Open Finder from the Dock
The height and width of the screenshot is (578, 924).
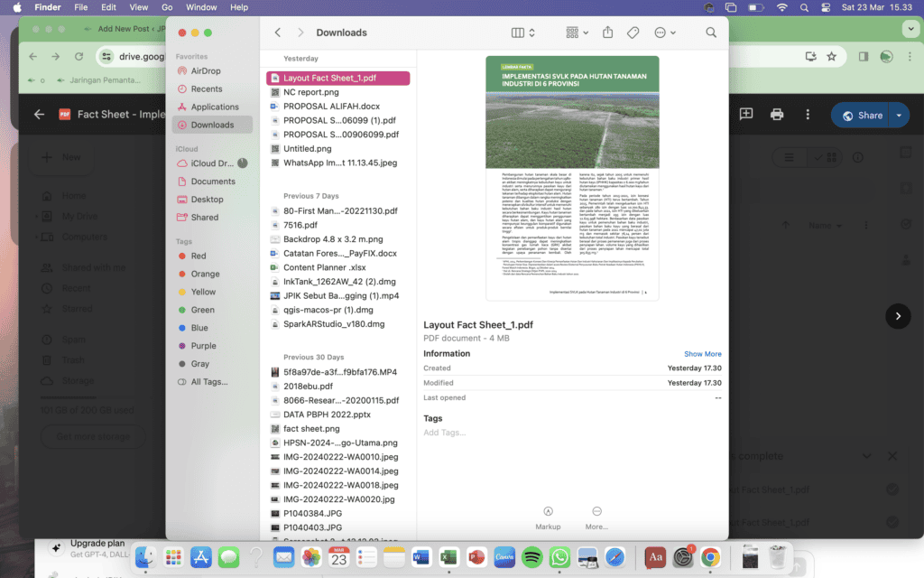click(145, 557)
